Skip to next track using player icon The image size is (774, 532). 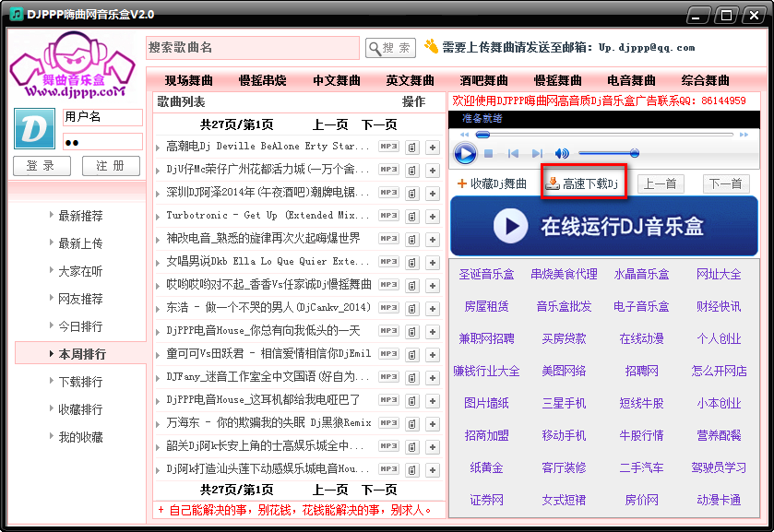tap(537, 153)
